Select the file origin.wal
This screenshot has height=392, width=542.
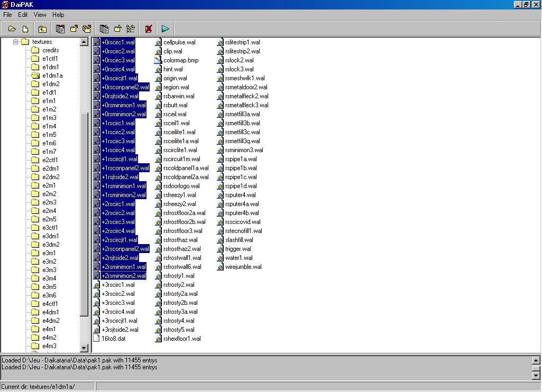click(x=175, y=78)
